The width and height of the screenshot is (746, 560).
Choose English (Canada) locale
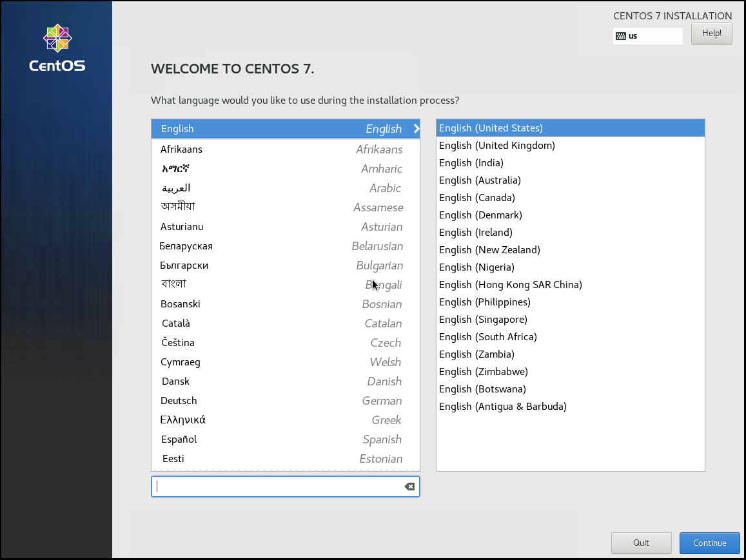tap(476, 198)
